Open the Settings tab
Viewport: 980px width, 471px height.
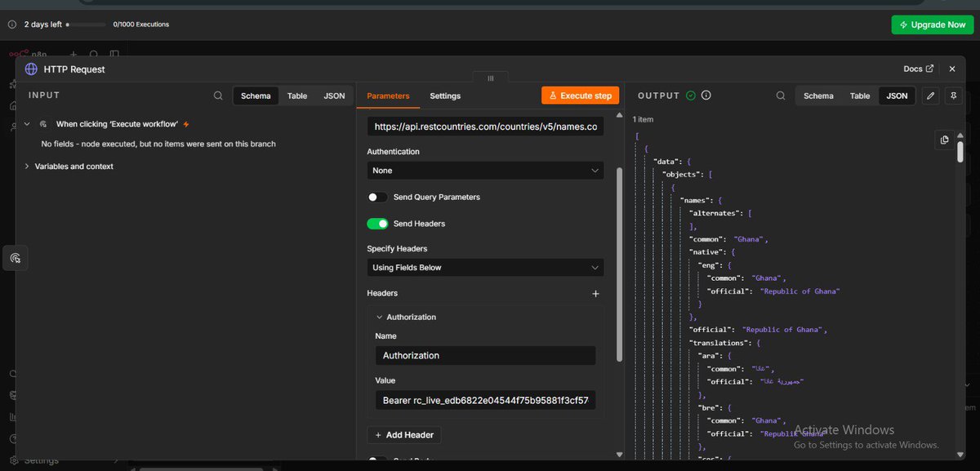click(x=445, y=96)
